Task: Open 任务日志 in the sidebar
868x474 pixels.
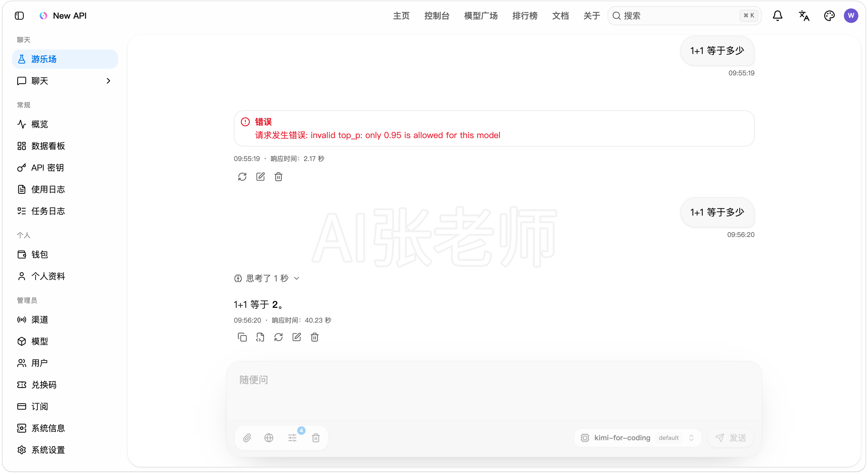Action: point(65,211)
